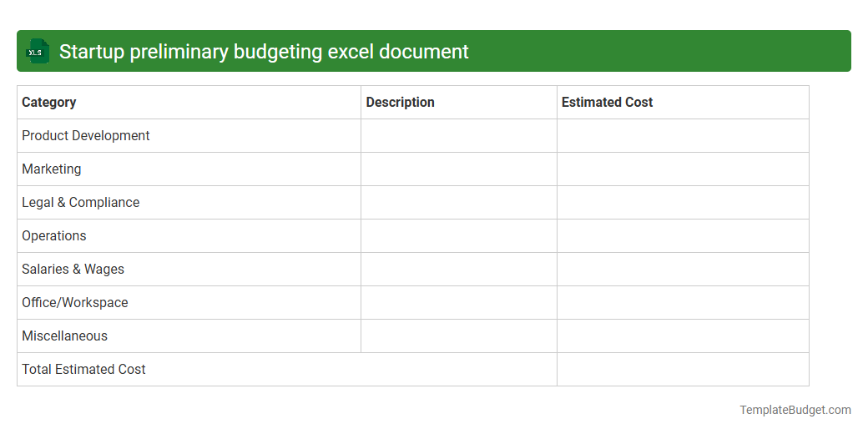The height and width of the screenshot is (434, 868).
Task: Click the Description cell for Operations
Action: tap(459, 236)
